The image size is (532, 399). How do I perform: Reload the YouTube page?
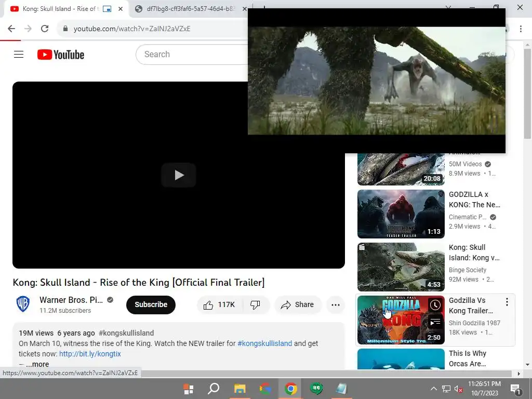coord(45,29)
